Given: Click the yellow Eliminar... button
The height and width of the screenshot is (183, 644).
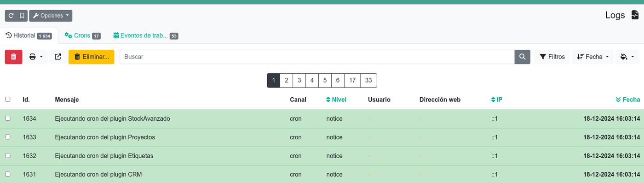Looking at the screenshot, I should 91,57.
